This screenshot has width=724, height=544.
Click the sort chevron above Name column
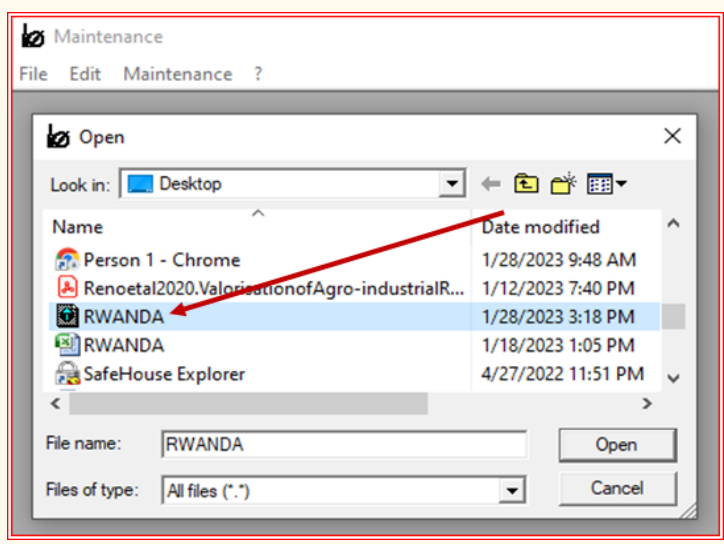click(258, 213)
